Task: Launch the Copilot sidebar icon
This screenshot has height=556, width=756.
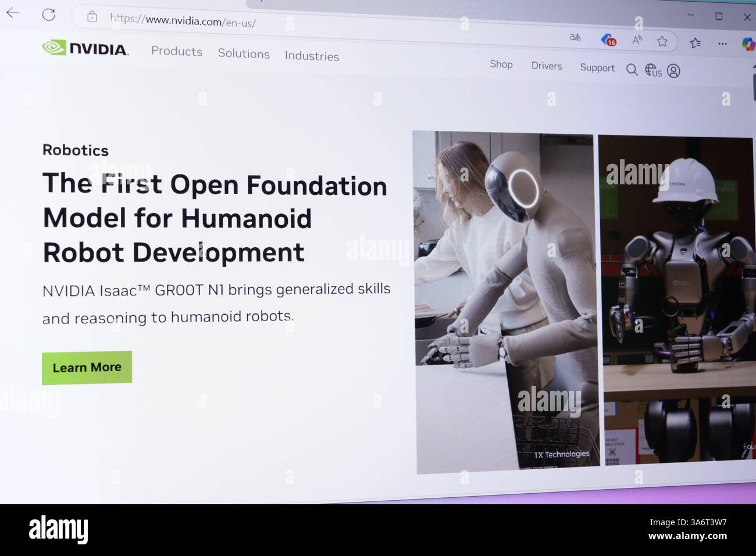Action: click(x=748, y=44)
